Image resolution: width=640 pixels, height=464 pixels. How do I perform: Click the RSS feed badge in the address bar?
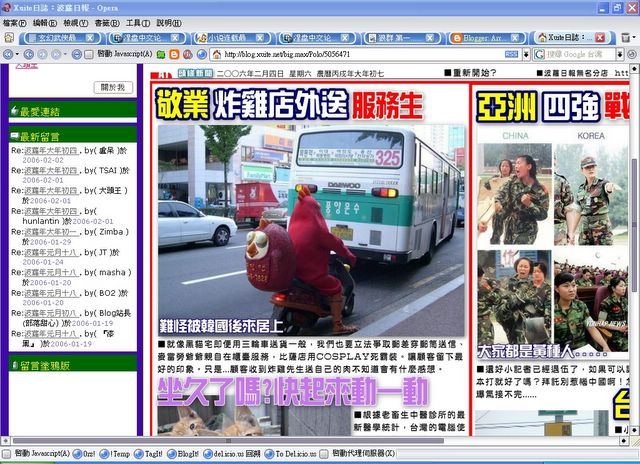[x=511, y=54]
